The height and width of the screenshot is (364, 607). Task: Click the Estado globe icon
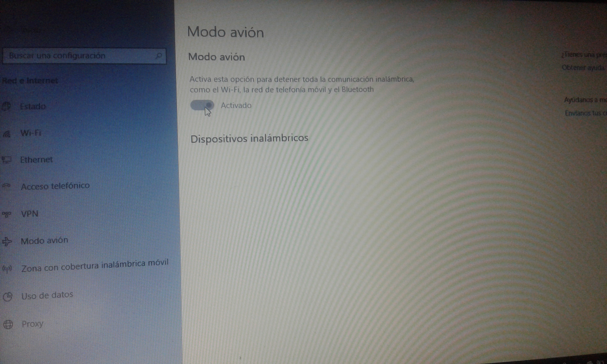point(6,106)
